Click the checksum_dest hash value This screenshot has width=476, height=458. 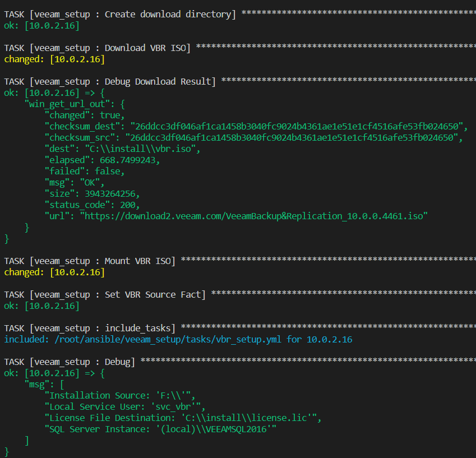[298, 126]
